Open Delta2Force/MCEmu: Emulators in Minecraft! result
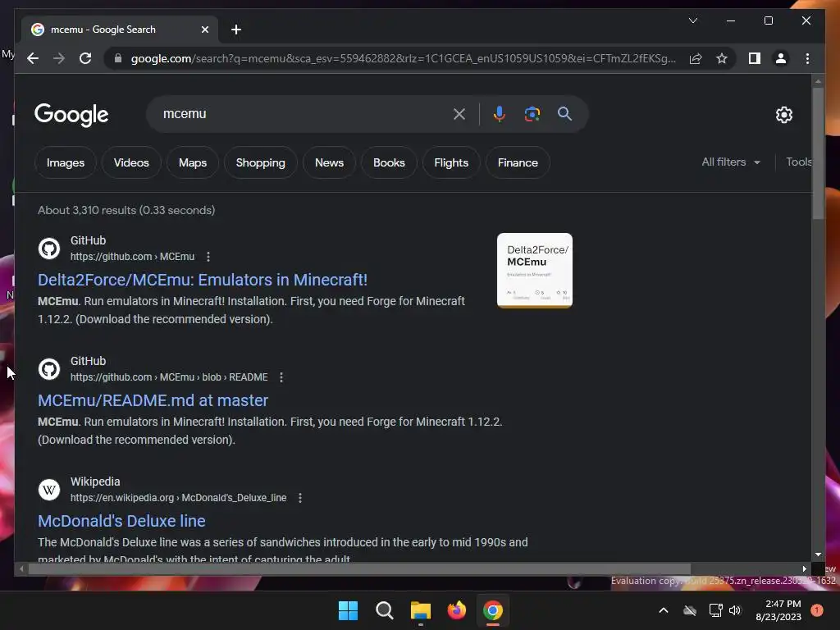840x630 pixels. 203,280
